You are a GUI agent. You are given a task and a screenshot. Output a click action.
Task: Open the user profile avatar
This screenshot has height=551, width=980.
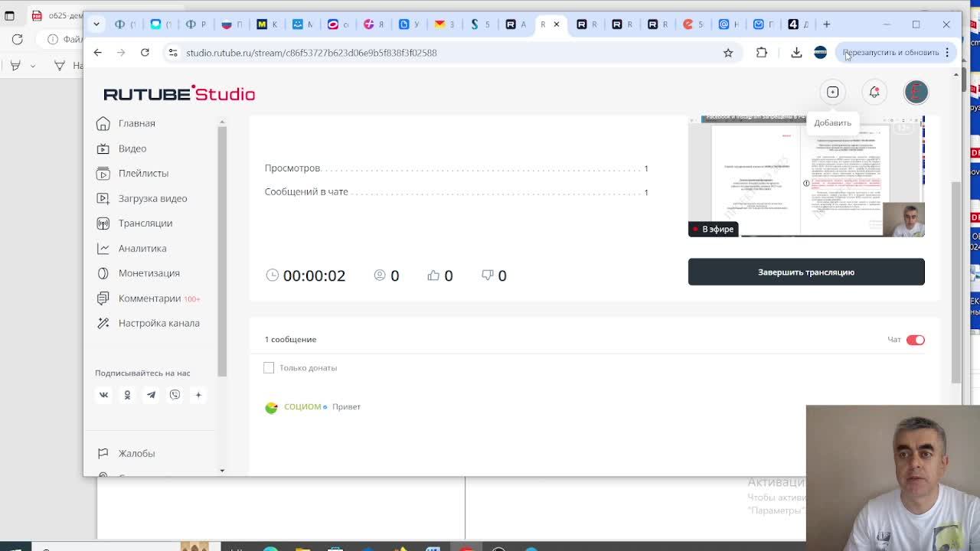click(x=916, y=92)
